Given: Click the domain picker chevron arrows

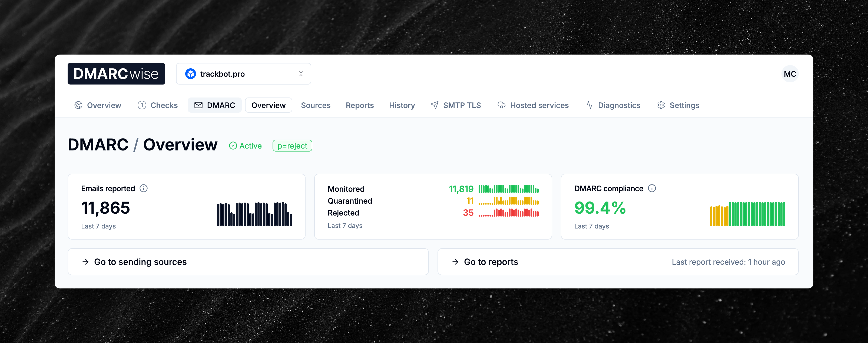Looking at the screenshot, I should click(301, 74).
